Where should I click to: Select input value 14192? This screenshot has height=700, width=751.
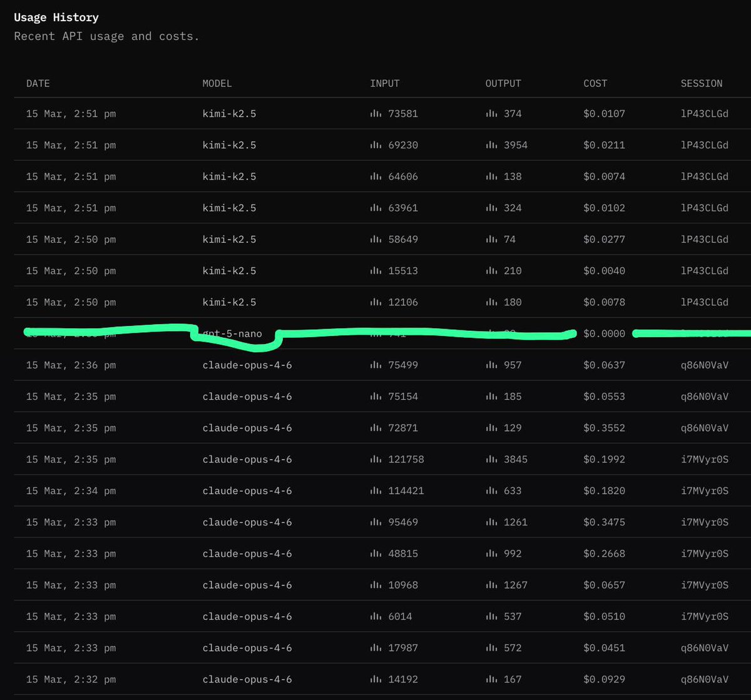[x=403, y=679]
